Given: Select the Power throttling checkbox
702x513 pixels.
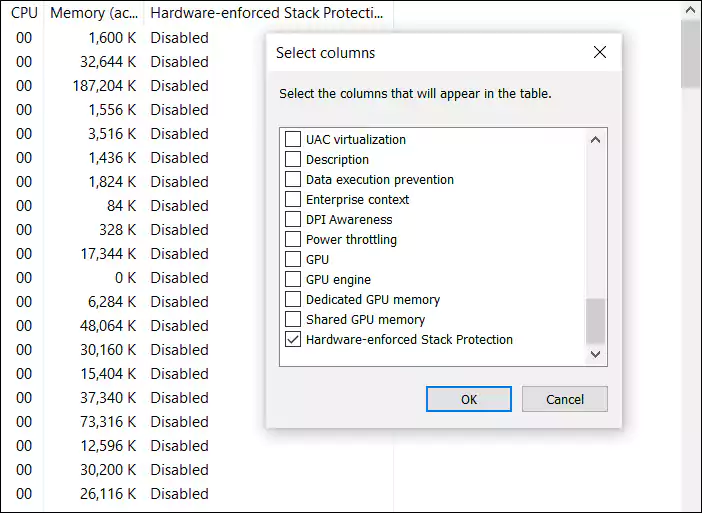Looking at the screenshot, I should click(293, 239).
